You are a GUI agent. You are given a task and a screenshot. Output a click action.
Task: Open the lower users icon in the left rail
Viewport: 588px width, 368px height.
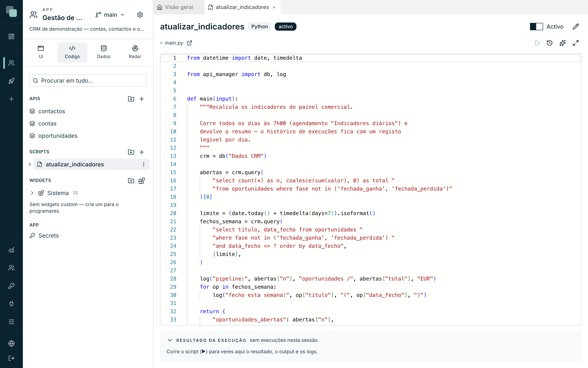click(11, 268)
